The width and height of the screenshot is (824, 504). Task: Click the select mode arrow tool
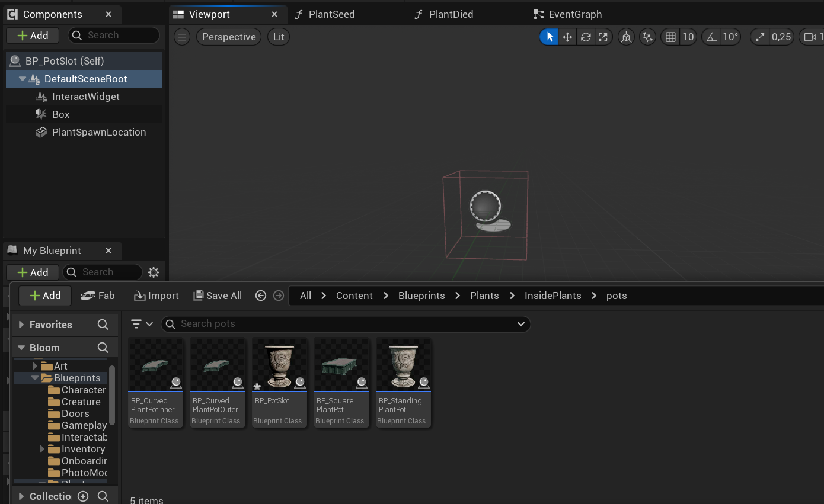550,37
